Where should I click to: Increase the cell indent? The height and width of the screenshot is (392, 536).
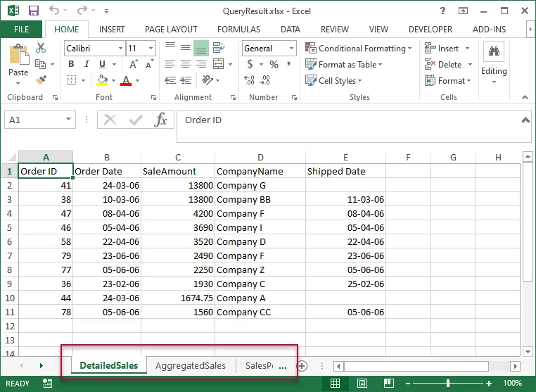[x=186, y=80]
